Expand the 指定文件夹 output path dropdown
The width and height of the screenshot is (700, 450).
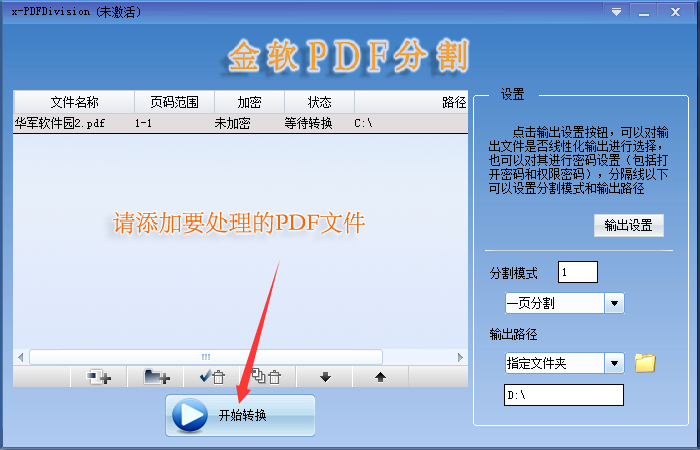click(614, 363)
